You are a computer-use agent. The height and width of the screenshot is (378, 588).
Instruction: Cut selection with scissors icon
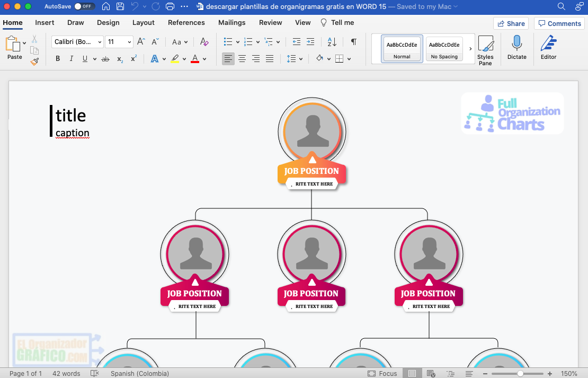(34, 39)
